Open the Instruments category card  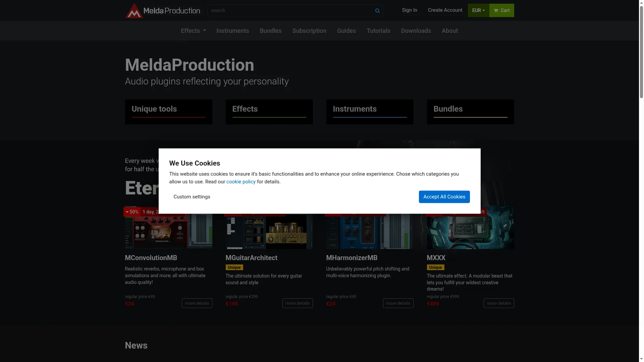pyautogui.click(x=370, y=112)
